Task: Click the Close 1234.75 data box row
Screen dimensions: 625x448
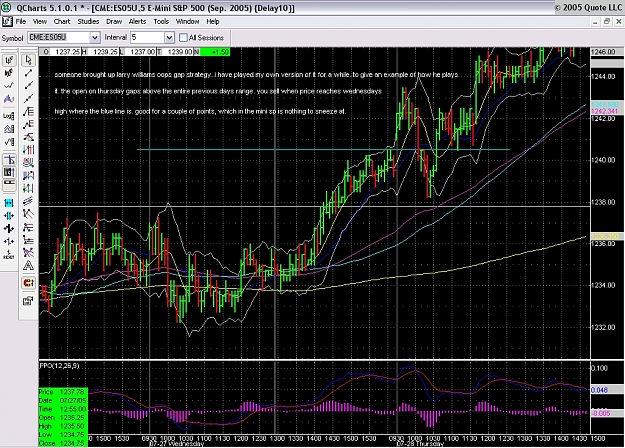Action: [x=63, y=443]
